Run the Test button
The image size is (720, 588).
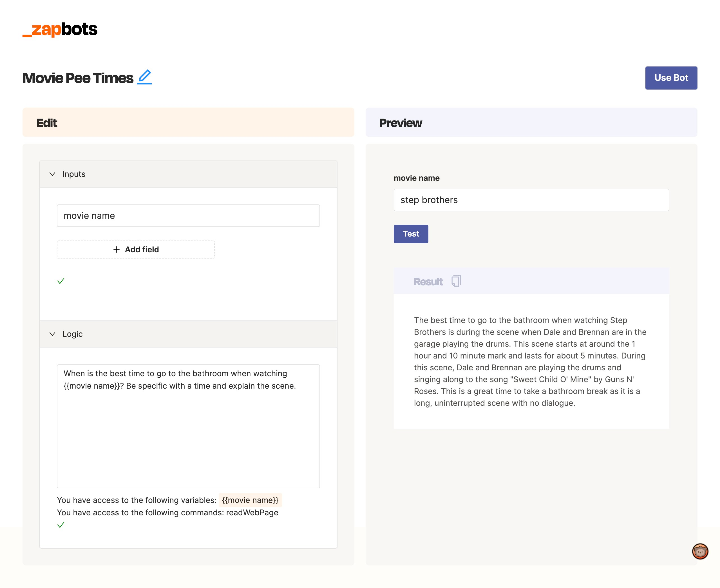(x=411, y=234)
